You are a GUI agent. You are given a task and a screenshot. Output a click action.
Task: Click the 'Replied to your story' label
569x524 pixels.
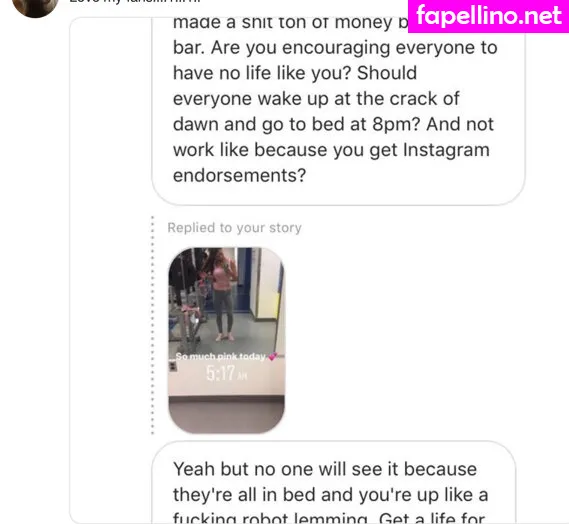tap(234, 228)
